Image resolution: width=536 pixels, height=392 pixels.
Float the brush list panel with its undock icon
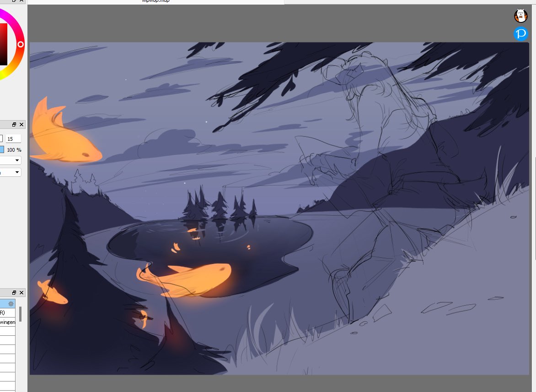[x=14, y=293]
